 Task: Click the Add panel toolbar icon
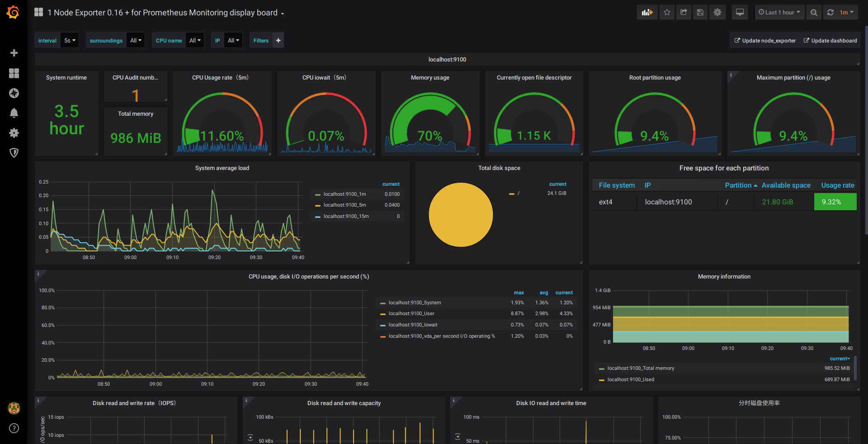tap(647, 13)
